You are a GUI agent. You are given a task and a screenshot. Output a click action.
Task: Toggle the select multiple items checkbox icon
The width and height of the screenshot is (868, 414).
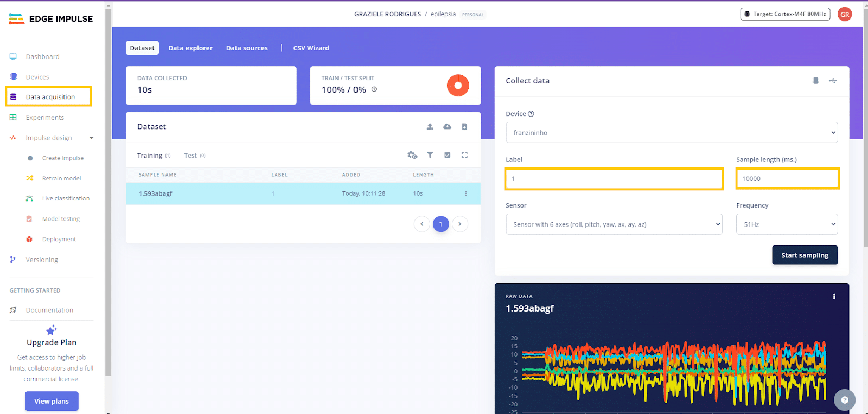(x=447, y=155)
